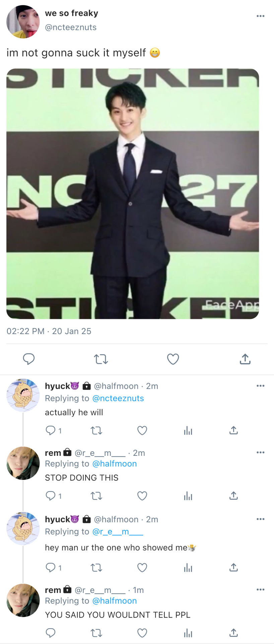Open the @r_e__m___ mention link in hyuck's reply

[x=118, y=532]
